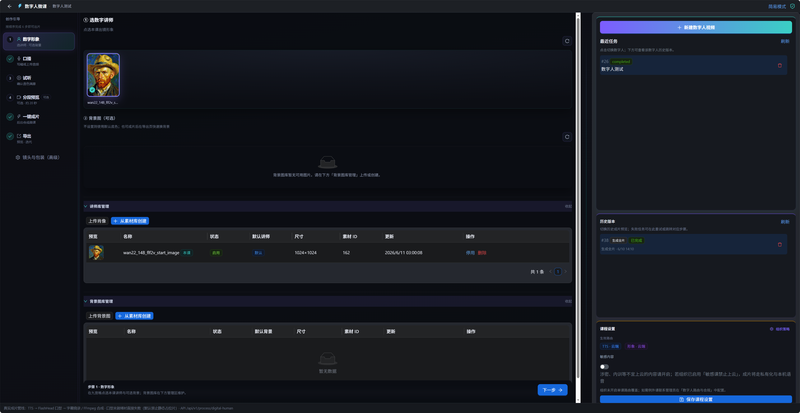Click the gear icon of 镜头与包装(高级)

click(x=18, y=157)
